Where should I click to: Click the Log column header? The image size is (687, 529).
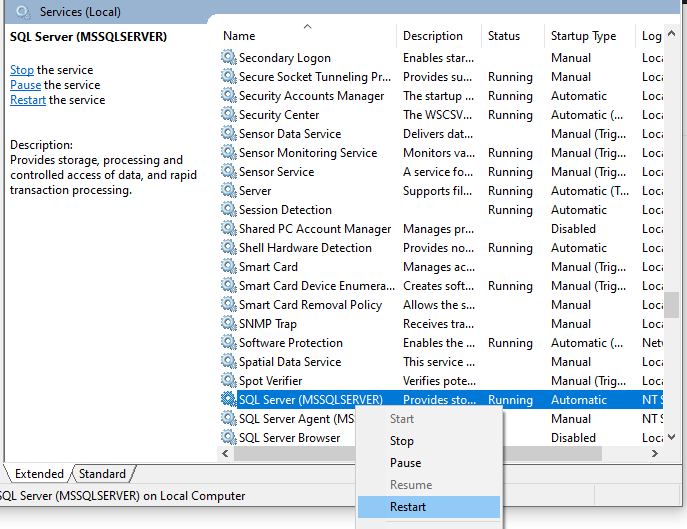[650, 36]
